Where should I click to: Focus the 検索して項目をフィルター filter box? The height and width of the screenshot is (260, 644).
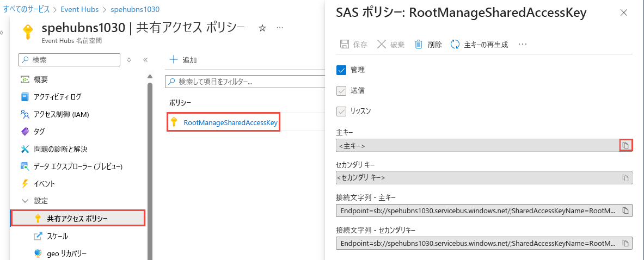245,82
